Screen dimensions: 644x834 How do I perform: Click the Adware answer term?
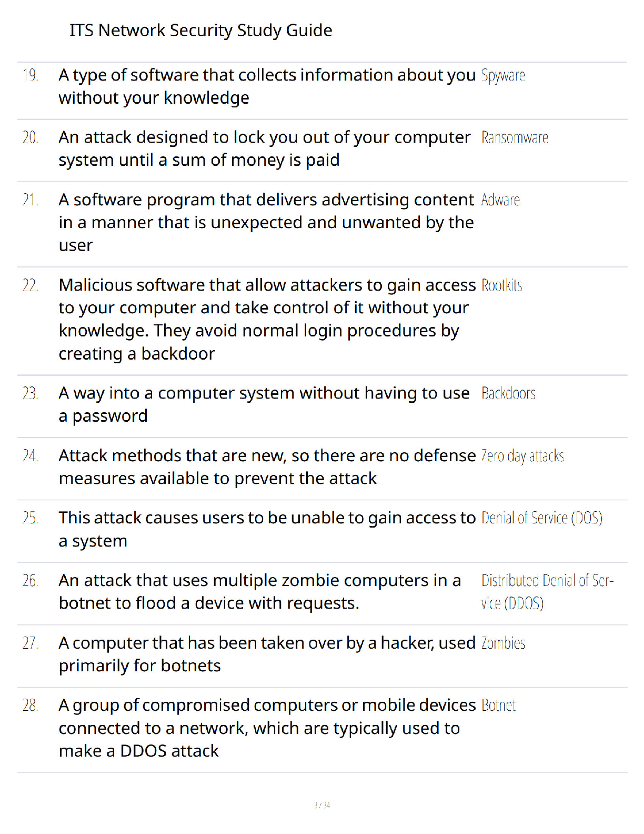click(500, 200)
